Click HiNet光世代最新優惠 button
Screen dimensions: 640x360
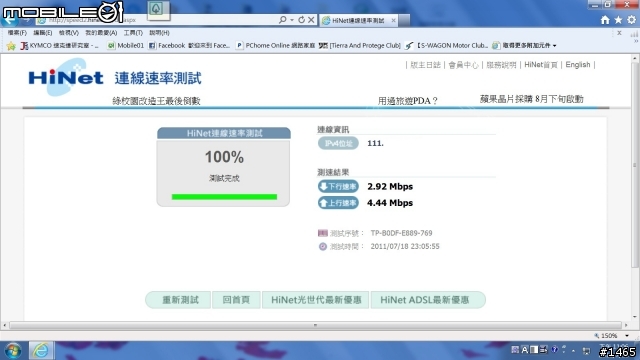point(316,300)
